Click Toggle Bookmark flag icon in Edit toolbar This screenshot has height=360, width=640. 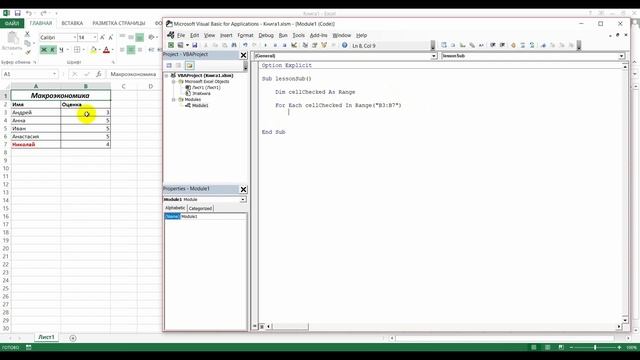[x=543, y=45]
